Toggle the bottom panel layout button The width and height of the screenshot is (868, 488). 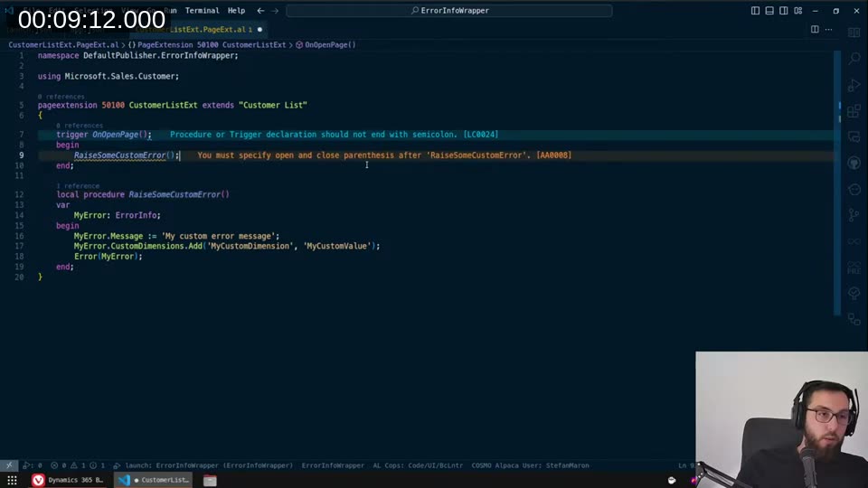769,11
